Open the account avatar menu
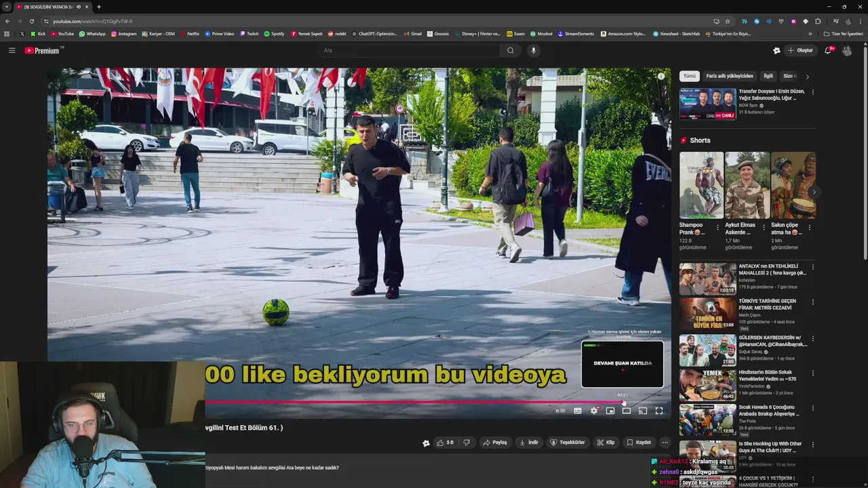Screen dimensions: 868x488 click(x=847, y=50)
